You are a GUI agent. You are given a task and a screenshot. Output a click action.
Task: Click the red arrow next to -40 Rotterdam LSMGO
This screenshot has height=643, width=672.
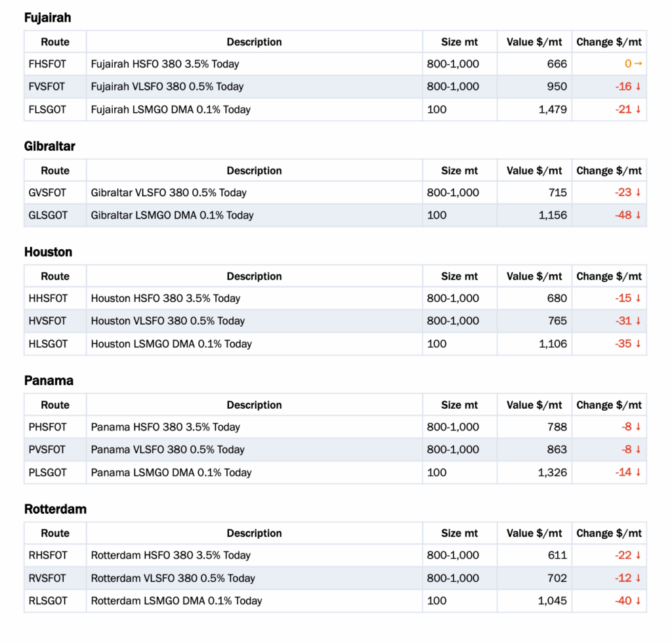638,600
